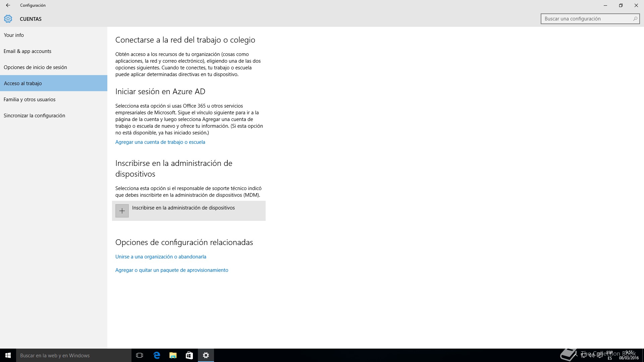
Task: Open the volume control tray icon
Action: 592,355
